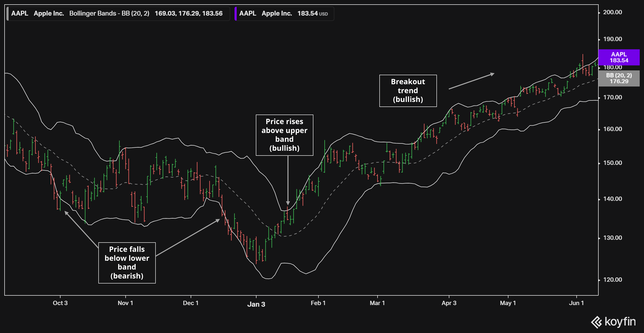The image size is (644, 333).
Task: Click the purple color bar of AAPL legend
Action: [x=235, y=13]
